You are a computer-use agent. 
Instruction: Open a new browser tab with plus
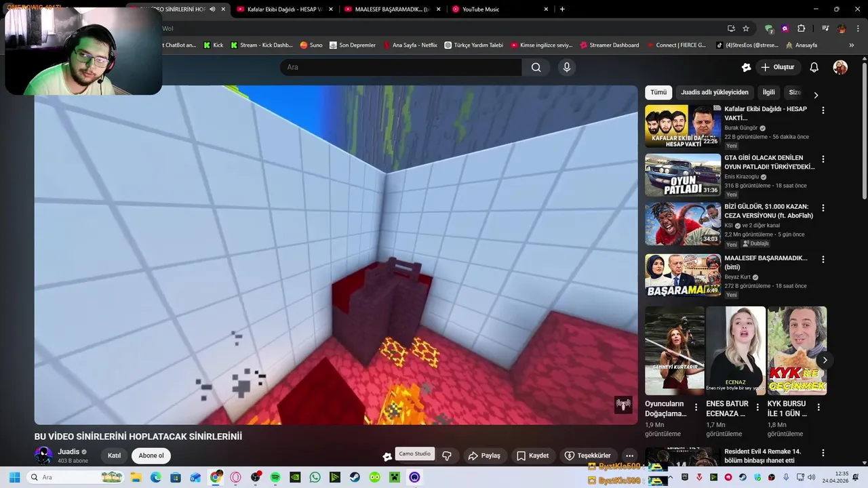562,9
